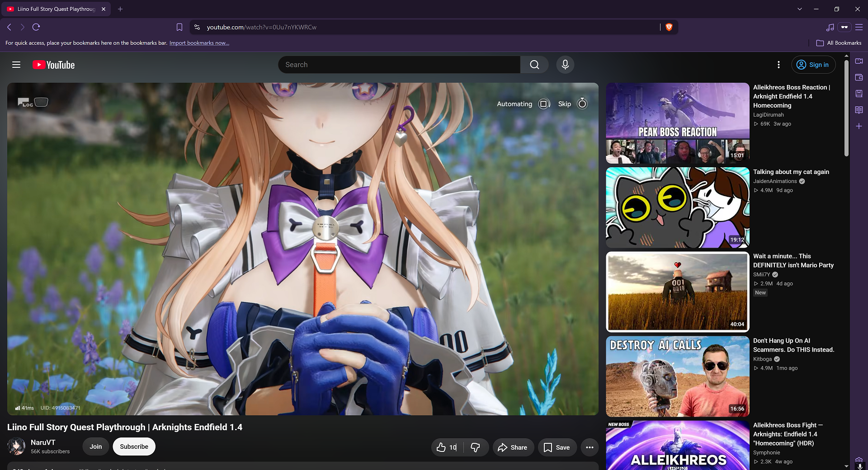This screenshot has height=470, width=868.
Task: Click the search magnifier button
Action: [x=534, y=65]
